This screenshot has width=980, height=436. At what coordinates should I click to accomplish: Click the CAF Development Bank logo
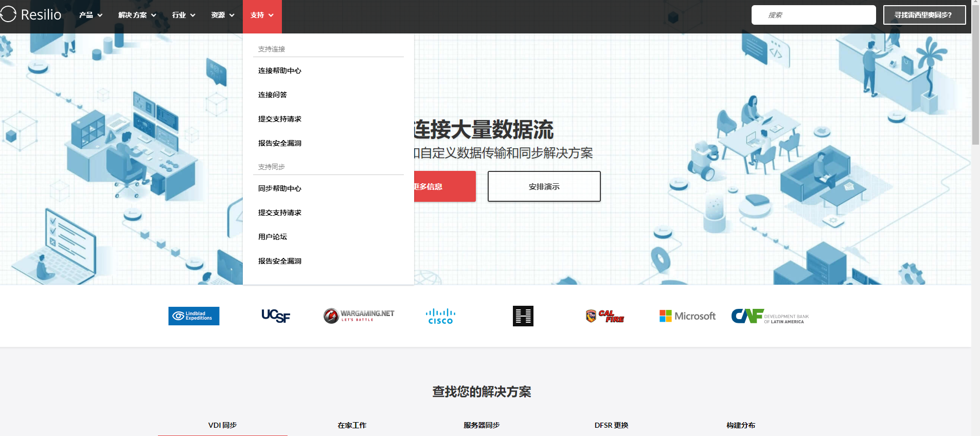(770, 316)
